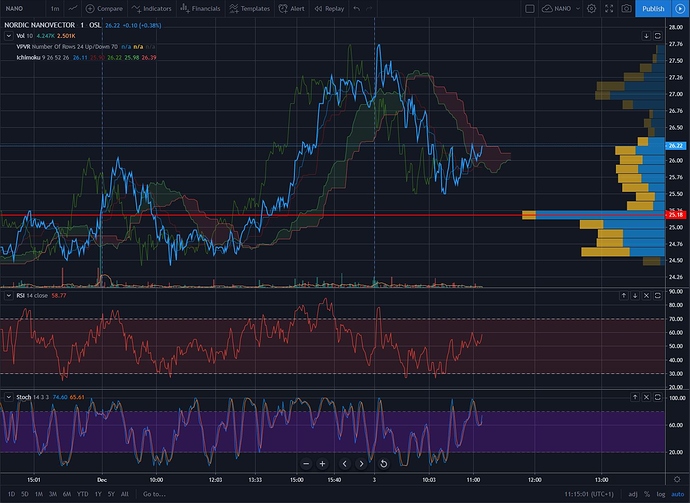The image size is (690, 503).
Task: Select the RSI 14 close legend
Action: click(41, 295)
